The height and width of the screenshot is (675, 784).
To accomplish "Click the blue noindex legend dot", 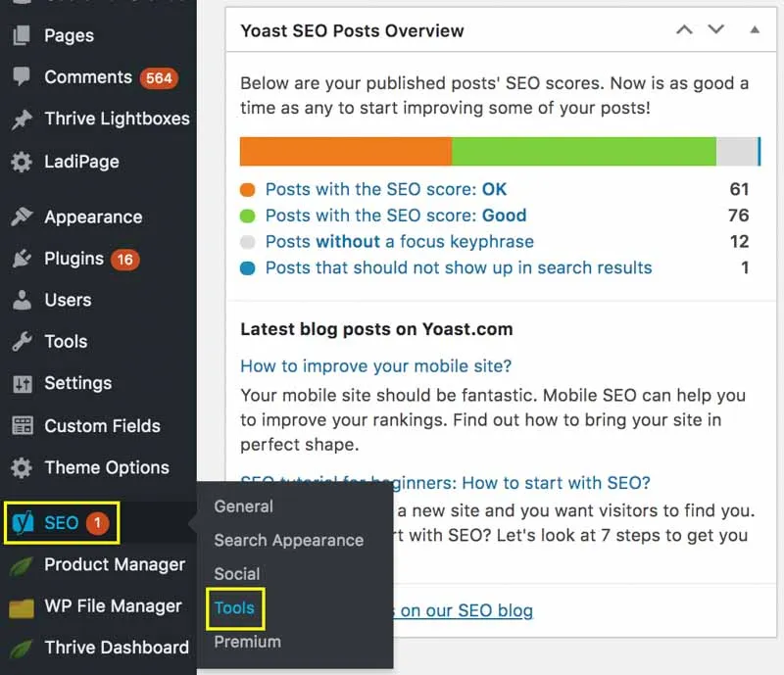I will (248, 268).
